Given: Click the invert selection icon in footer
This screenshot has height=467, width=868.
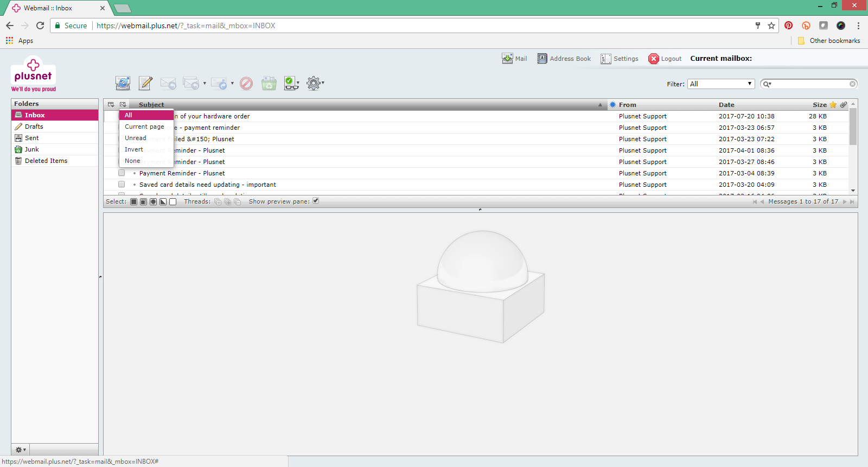Looking at the screenshot, I should click(163, 202).
